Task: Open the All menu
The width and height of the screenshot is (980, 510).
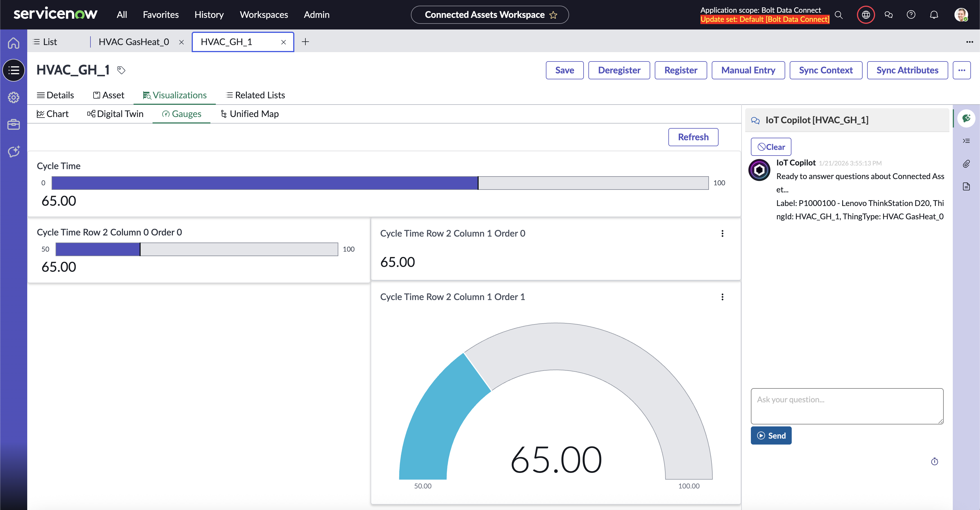Action: click(122, 15)
